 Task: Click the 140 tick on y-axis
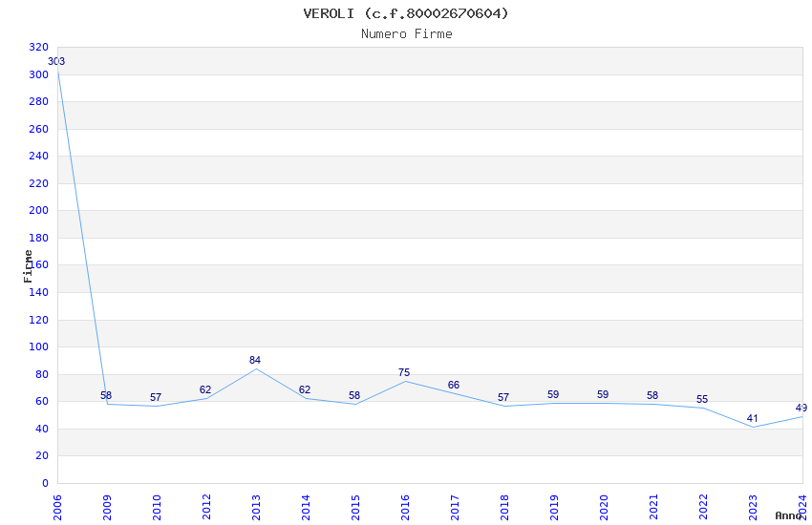point(38,292)
